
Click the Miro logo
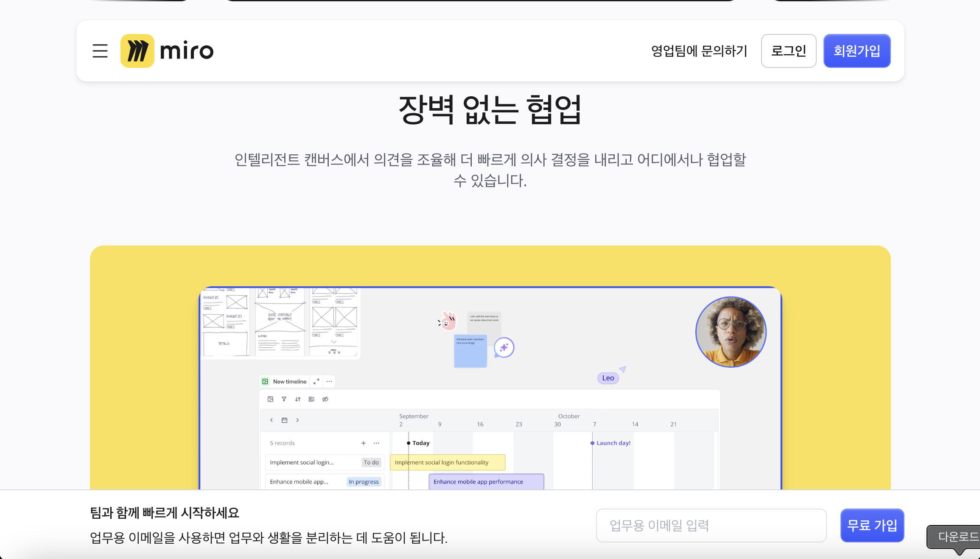167,51
